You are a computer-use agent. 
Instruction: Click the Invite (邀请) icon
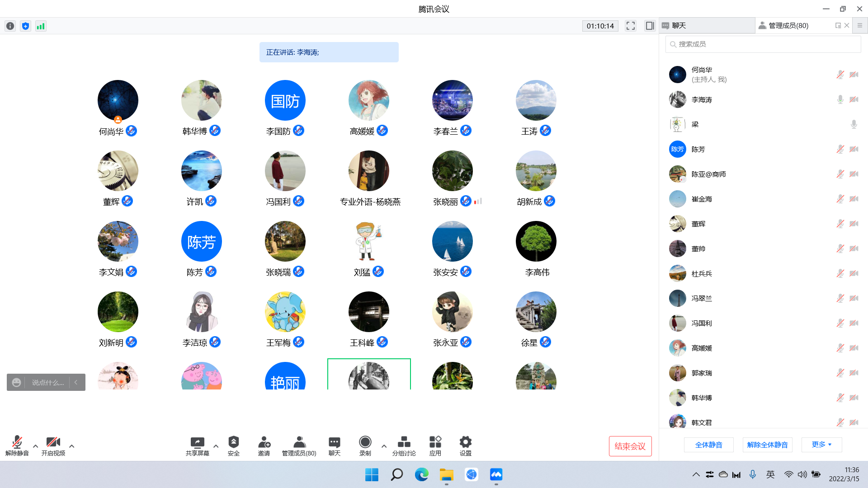pyautogui.click(x=264, y=442)
